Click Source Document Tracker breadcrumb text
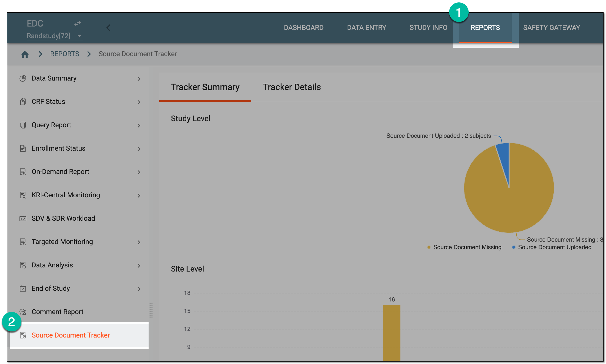606x364 pixels. [x=138, y=54]
